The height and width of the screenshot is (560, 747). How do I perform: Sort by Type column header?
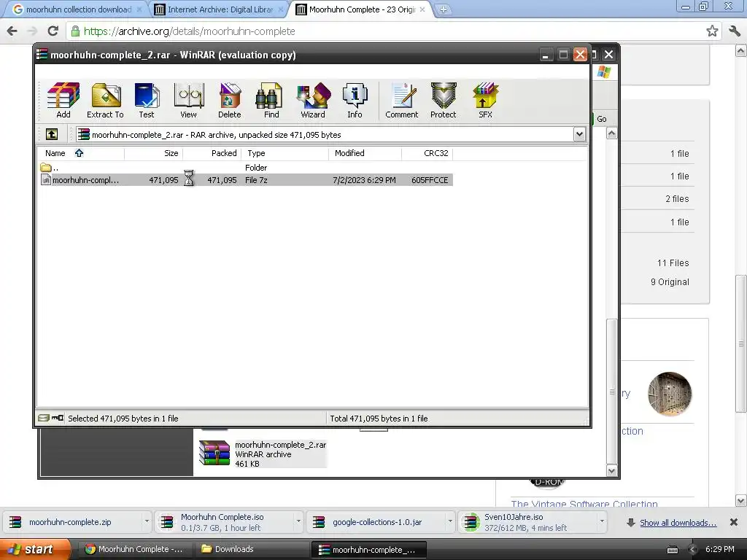tap(285, 153)
